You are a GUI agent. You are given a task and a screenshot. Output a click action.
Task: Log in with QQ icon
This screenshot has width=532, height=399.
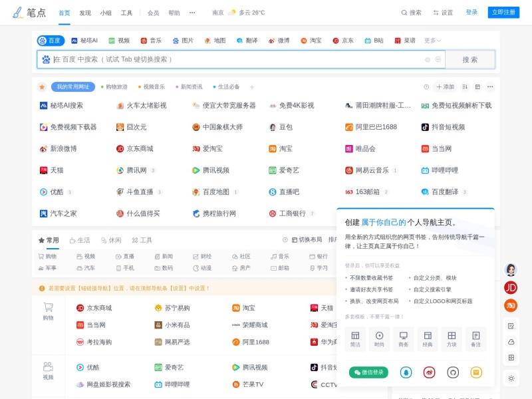pos(406,372)
